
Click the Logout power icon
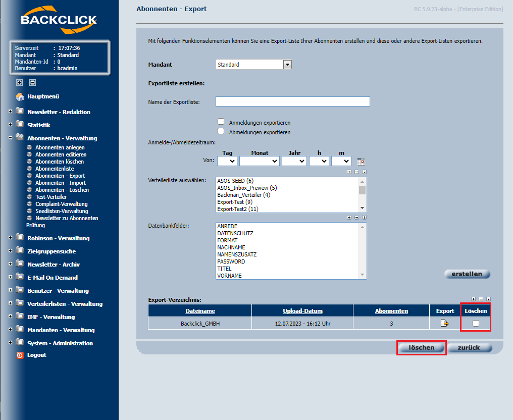coord(20,355)
